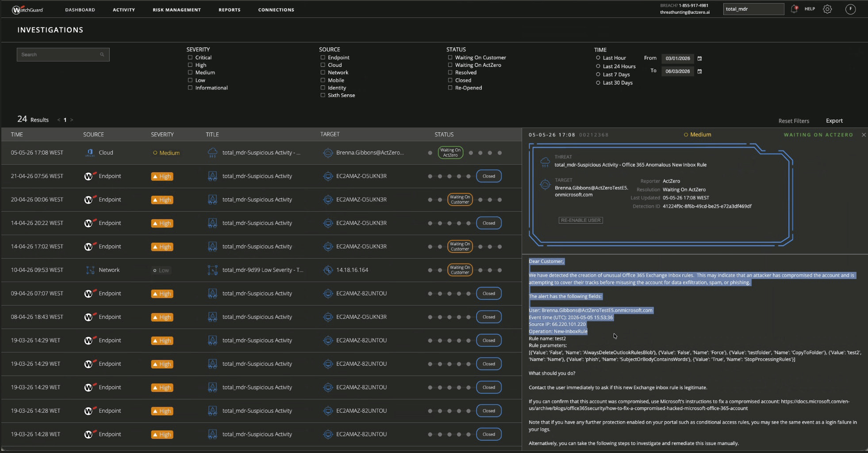Click the search magnifier icon
Viewport: 868px width, 453px height.
pos(102,54)
